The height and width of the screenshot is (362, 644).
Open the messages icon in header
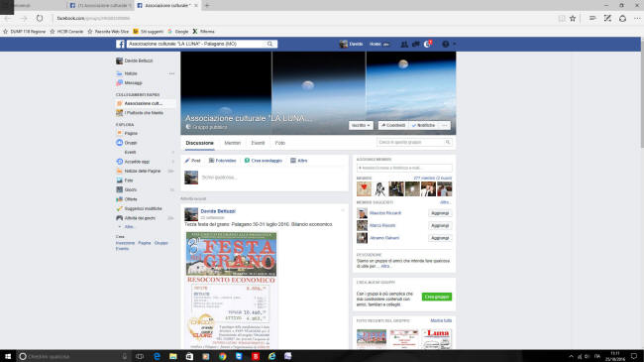416,44
